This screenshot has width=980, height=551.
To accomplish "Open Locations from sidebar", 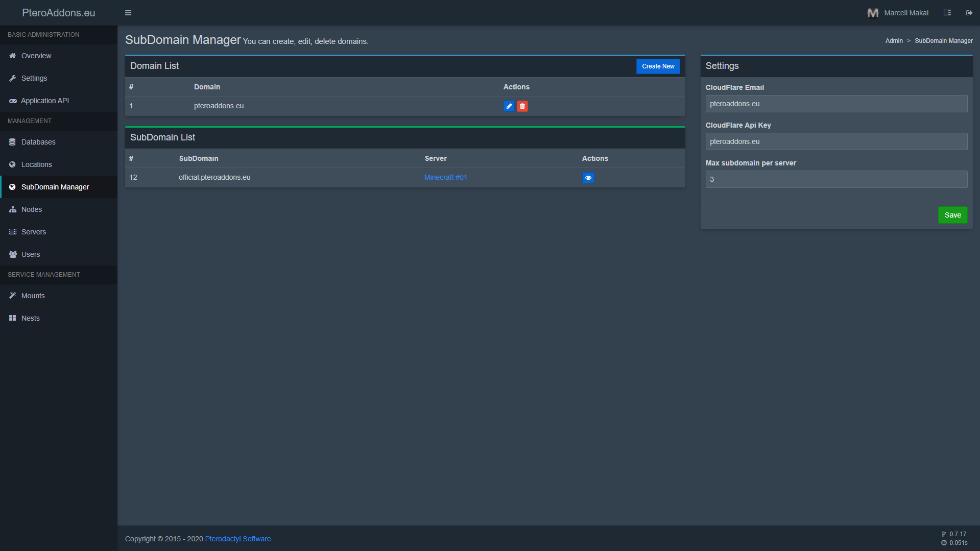I will point(37,164).
